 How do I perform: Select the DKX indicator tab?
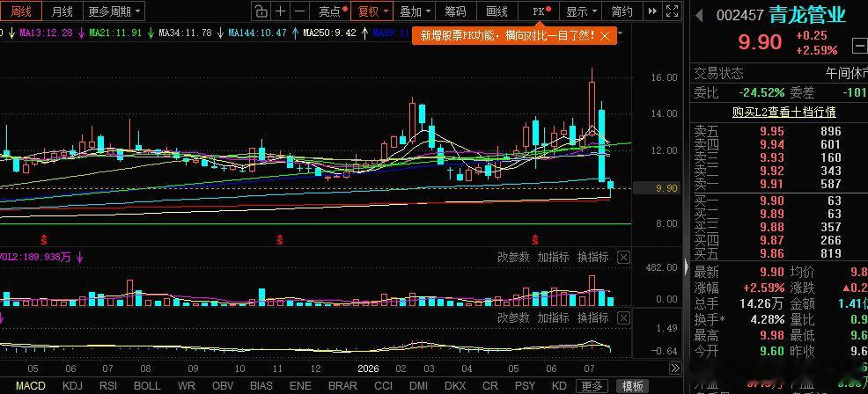point(455,386)
